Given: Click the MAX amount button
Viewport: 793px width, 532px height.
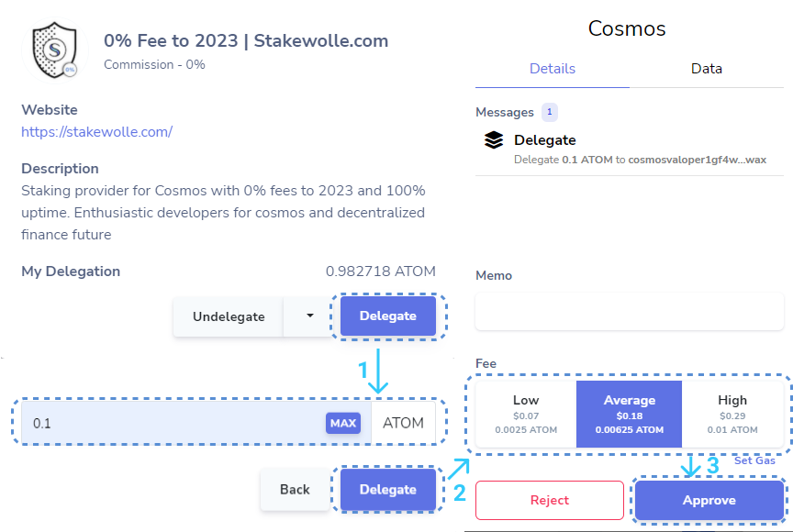Looking at the screenshot, I should (x=343, y=423).
